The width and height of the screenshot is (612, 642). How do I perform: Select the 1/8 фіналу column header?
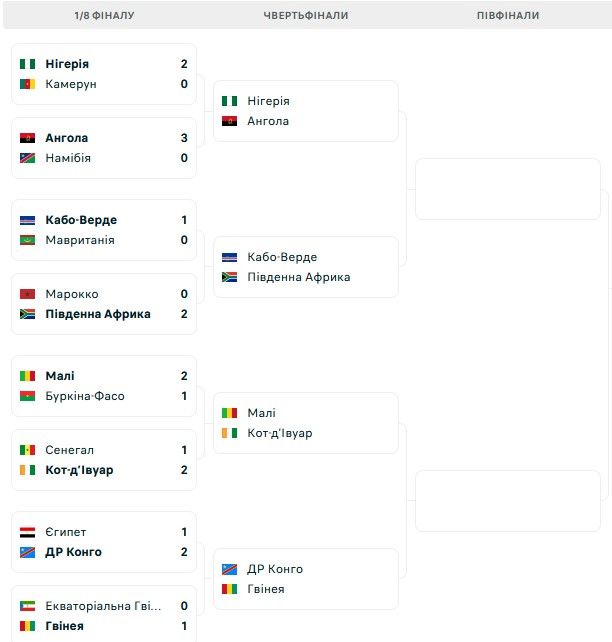point(104,16)
